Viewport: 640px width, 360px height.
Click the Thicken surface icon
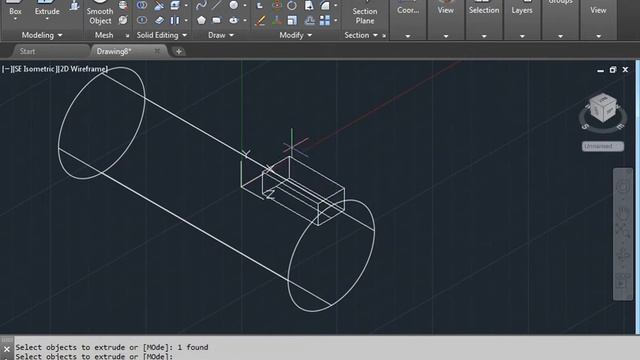159,20
